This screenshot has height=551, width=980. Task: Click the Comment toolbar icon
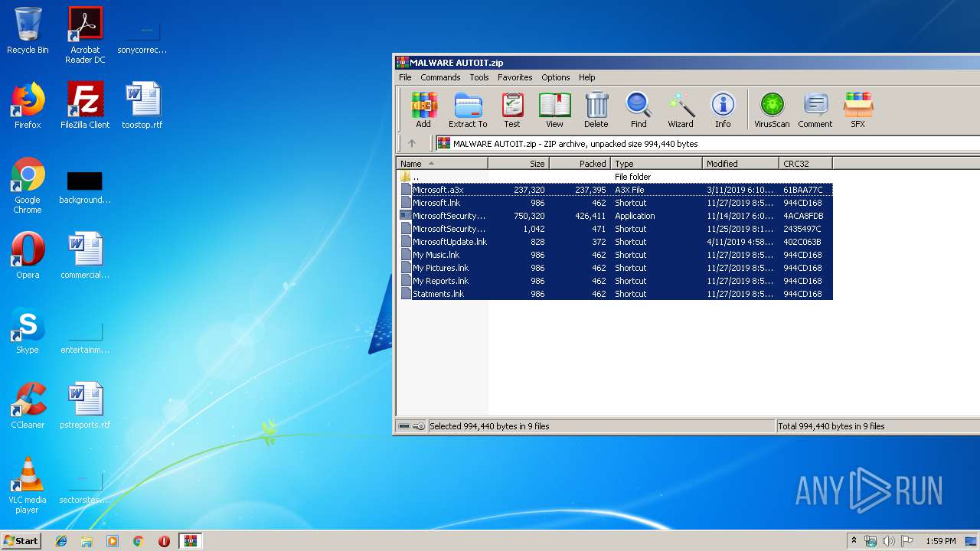(x=815, y=109)
